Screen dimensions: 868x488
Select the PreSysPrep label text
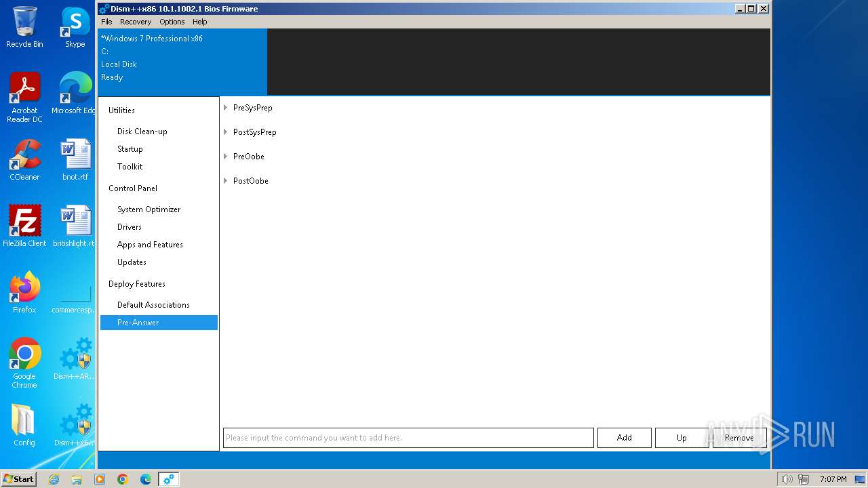(x=253, y=108)
